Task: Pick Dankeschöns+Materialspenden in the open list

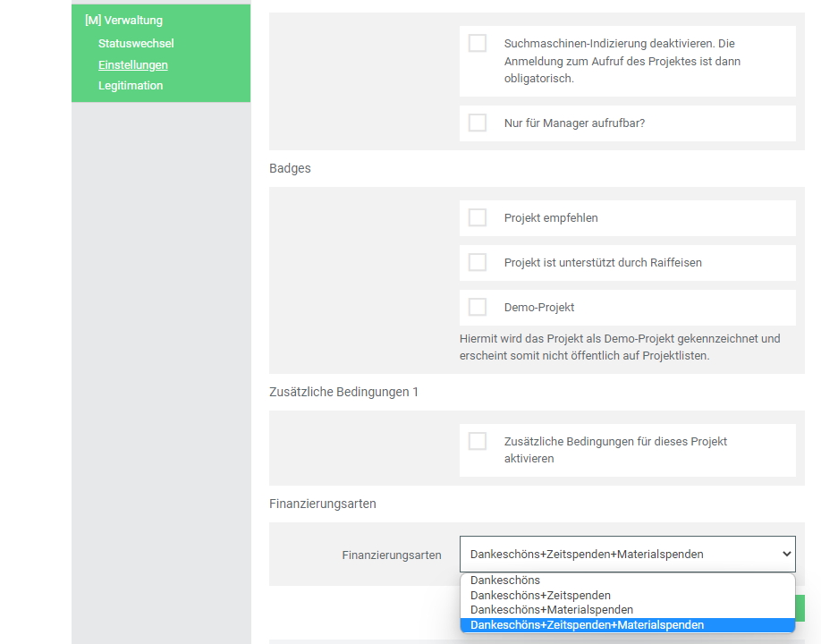Action: pos(551,610)
